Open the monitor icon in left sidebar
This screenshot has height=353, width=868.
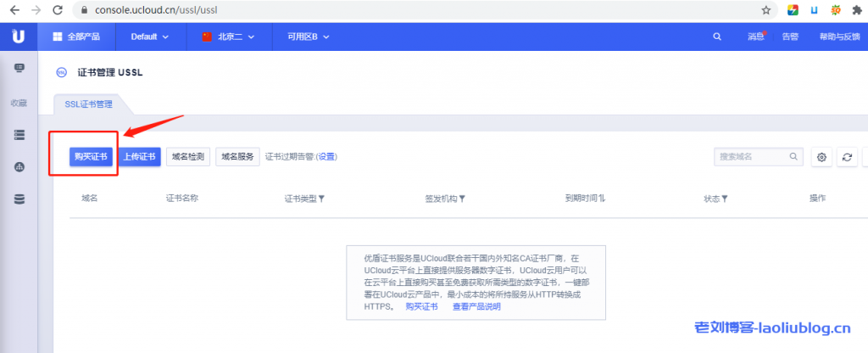tap(19, 68)
